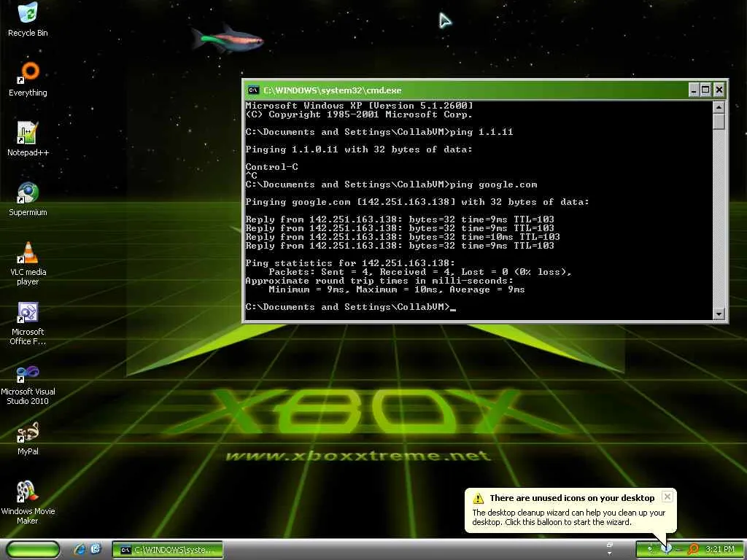Maximize the cmd.exe window

(706, 90)
